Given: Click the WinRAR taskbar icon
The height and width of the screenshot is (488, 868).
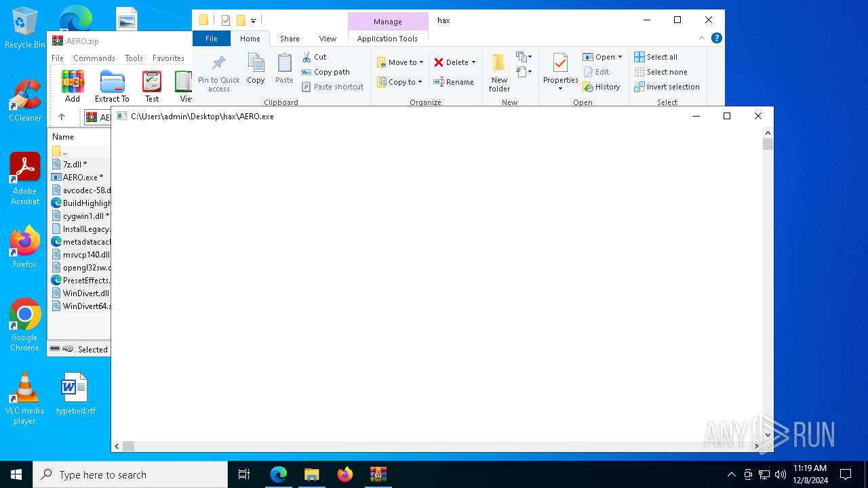Looking at the screenshot, I should [x=378, y=474].
